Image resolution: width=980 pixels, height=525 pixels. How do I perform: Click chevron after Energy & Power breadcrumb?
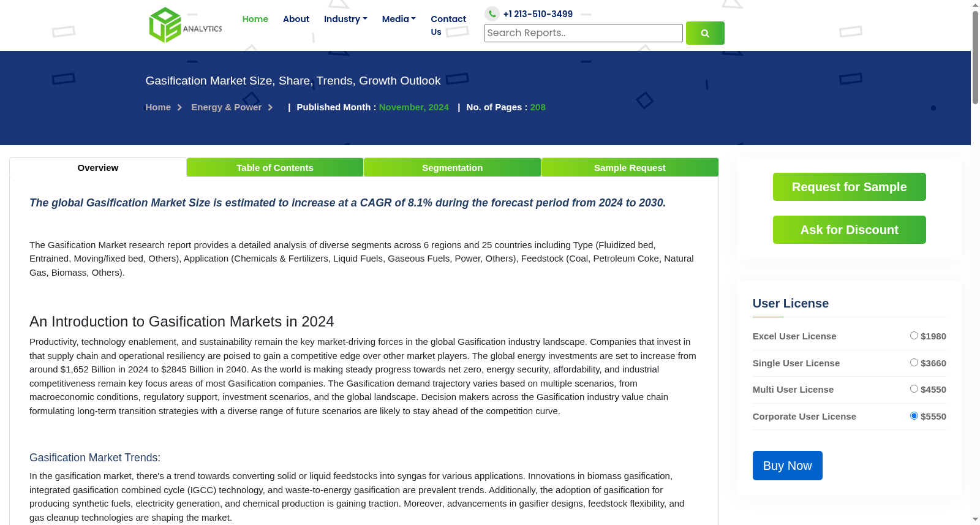pos(270,107)
